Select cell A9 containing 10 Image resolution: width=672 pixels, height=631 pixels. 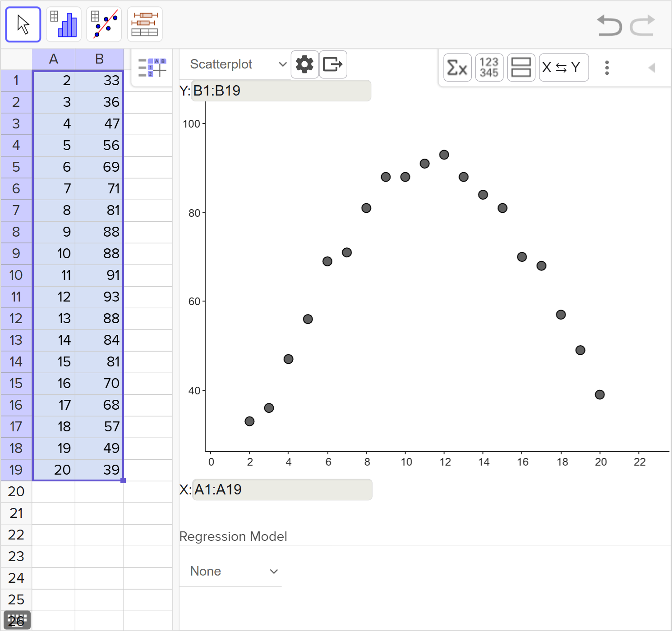point(54,254)
